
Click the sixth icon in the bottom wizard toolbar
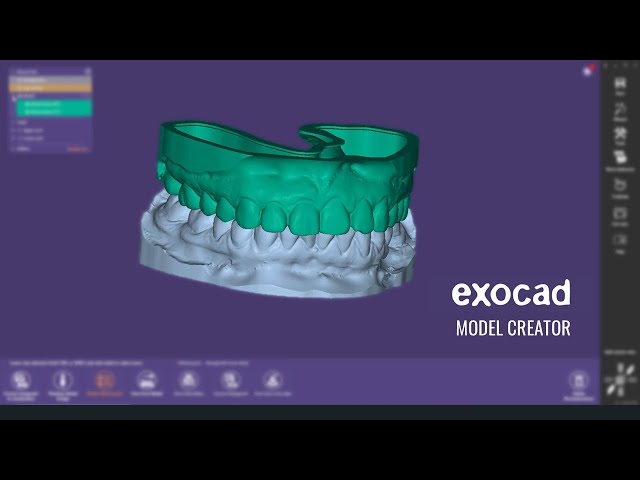231,380
